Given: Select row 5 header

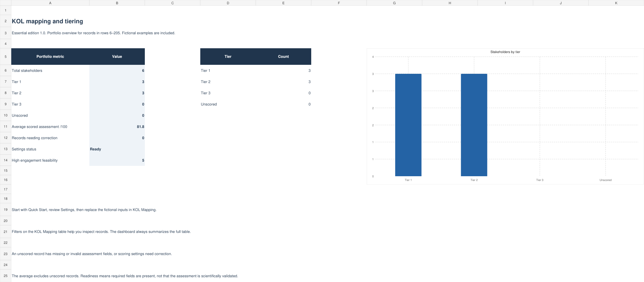Looking at the screenshot, I should [x=6, y=56].
